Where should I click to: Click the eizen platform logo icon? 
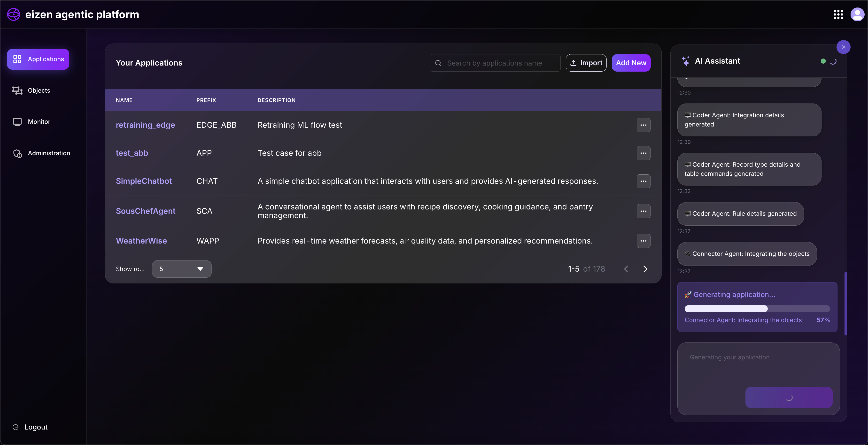(x=14, y=15)
